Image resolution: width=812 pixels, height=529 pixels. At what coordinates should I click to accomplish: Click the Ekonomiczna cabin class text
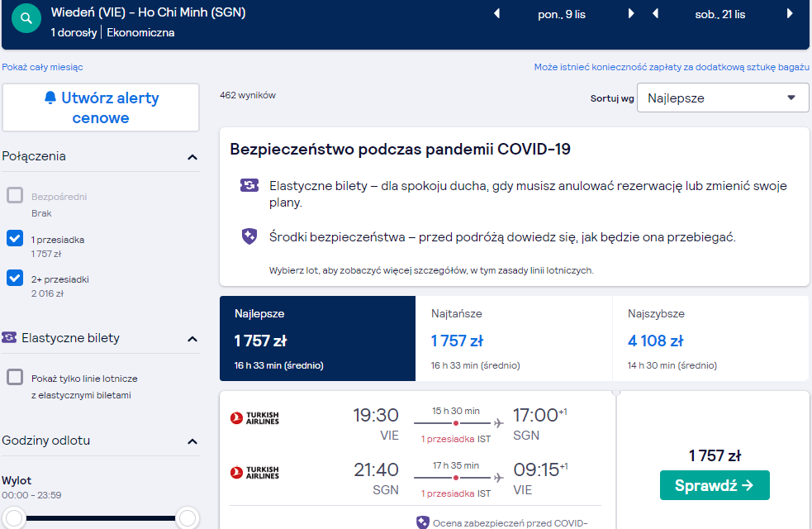[141, 32]
